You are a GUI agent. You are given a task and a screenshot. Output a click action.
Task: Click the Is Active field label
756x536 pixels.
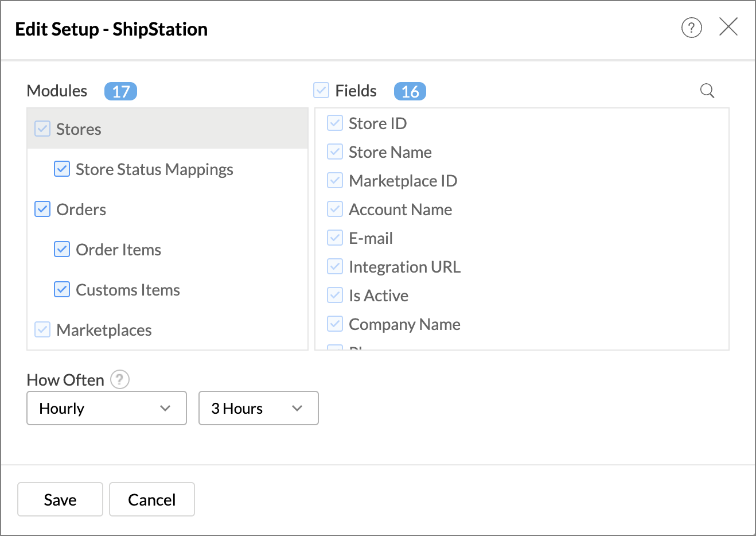(379, 296)
